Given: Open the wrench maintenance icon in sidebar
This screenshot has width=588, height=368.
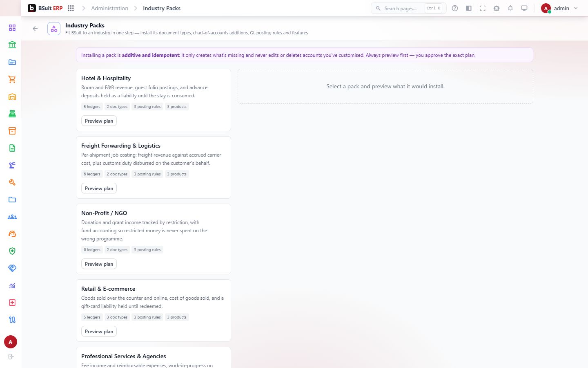Looking at the screenshot, I should (12, 182).
